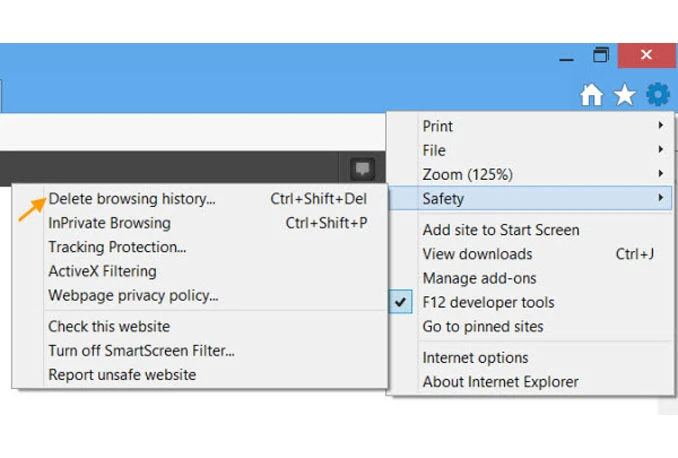
Task: Open the Zoom (125%) menu item
Action: 531,175
